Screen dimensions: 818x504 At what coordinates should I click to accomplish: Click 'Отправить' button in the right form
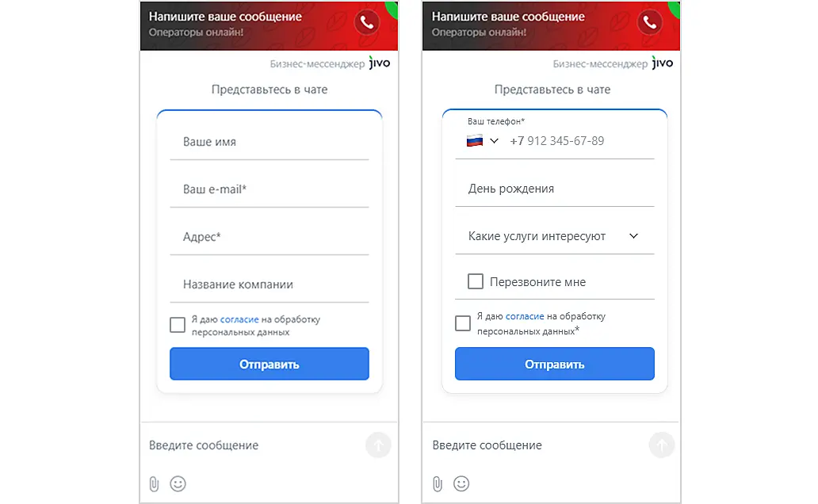555,364
